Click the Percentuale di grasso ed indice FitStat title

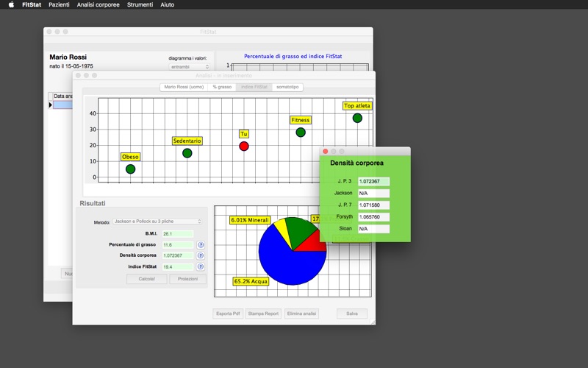pyautogui.click(x=293, y=57)
